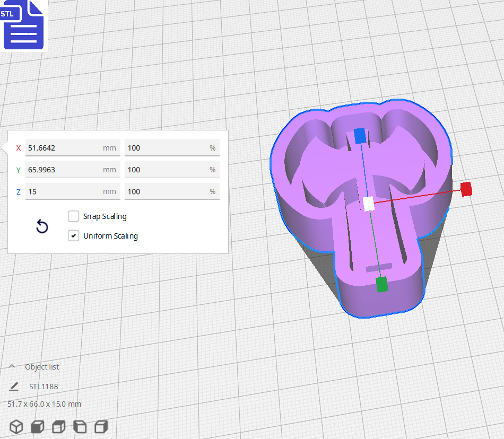The width and height of the screenshot is (504, 439).
Task: Click the Z dimension field showing 15
Action: click(x=73, y=191)
